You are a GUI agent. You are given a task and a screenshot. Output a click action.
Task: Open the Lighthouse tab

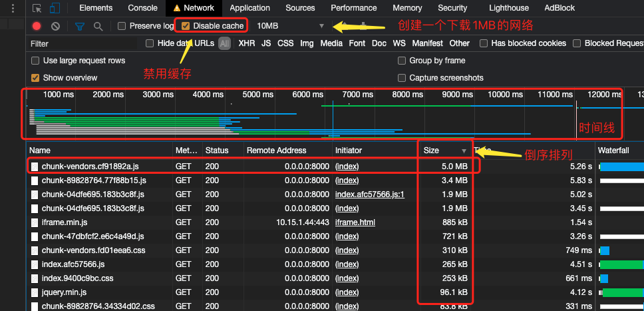(509, 8)
